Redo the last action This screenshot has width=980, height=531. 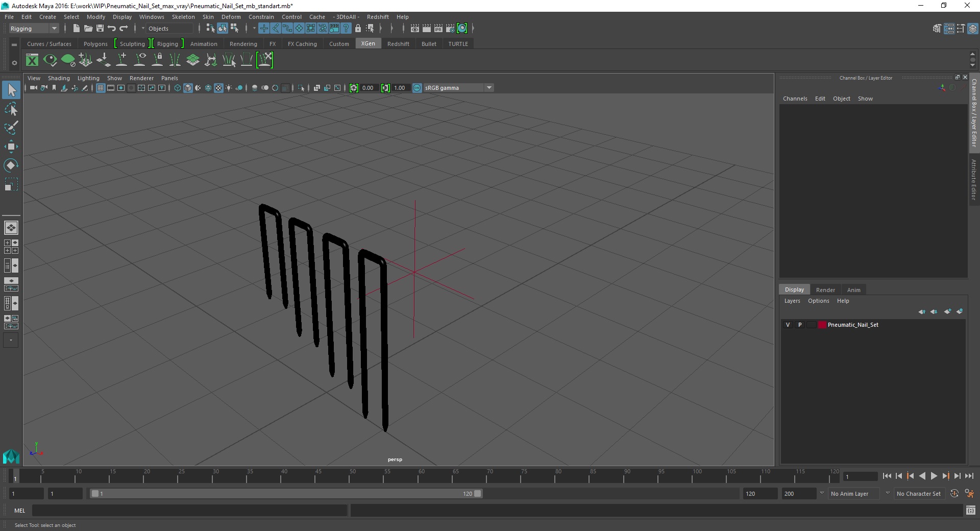point(124,29)
